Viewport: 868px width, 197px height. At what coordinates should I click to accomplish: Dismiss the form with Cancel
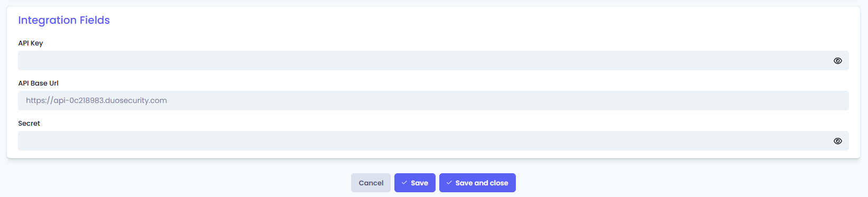point(371,183)
